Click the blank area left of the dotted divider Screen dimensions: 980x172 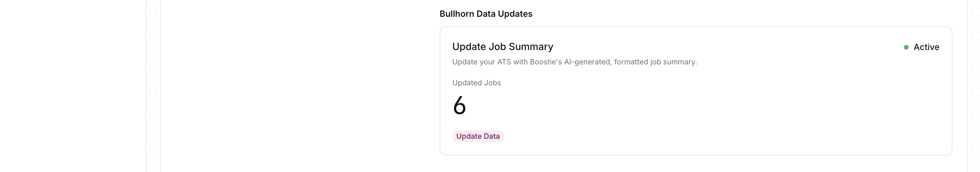coord(72,86)
